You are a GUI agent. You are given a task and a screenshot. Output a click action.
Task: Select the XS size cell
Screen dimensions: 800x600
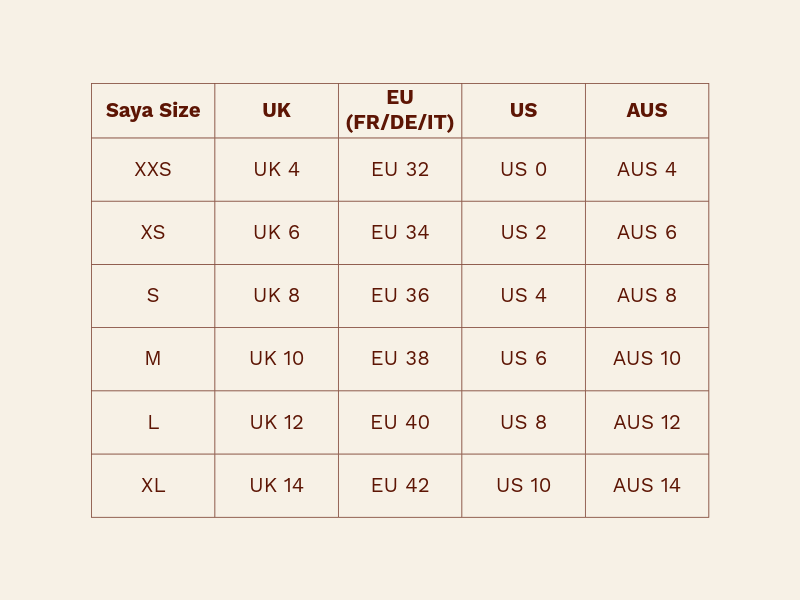pos(153,232)
